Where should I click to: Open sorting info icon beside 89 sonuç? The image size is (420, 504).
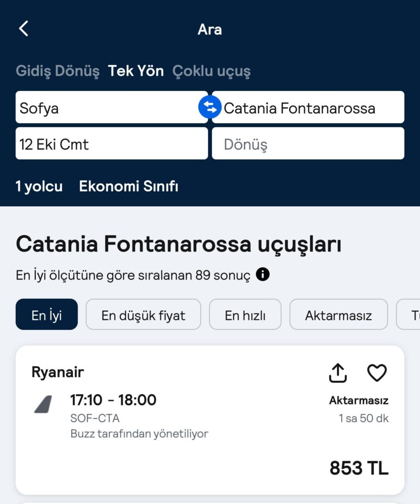coord(263,275)
